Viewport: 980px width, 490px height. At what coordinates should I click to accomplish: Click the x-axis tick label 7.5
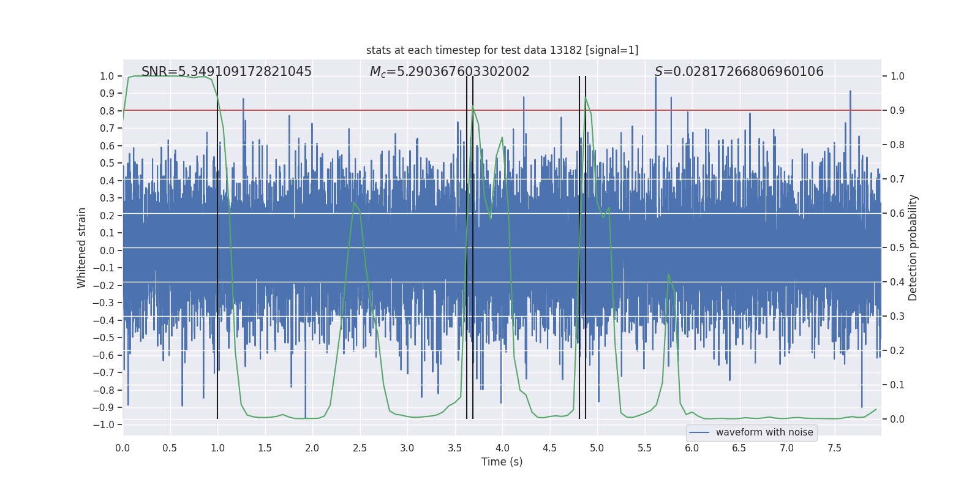click(x=834, y=448)
